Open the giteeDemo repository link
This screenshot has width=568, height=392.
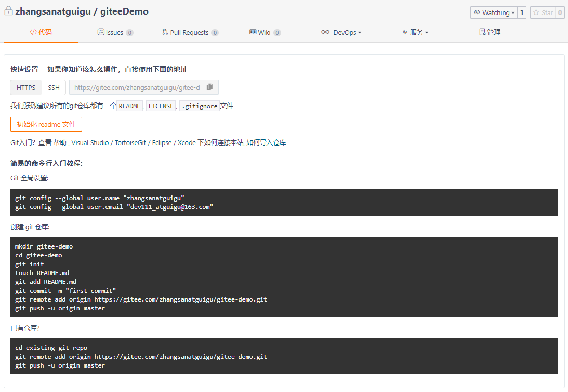point(124,11)
